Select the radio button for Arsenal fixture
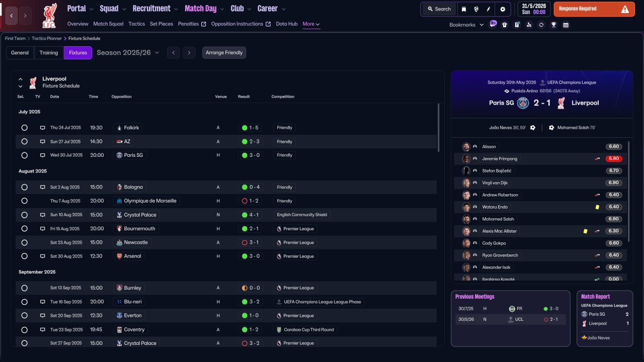The height and width of the screenshot is (362, 644). 24,256
